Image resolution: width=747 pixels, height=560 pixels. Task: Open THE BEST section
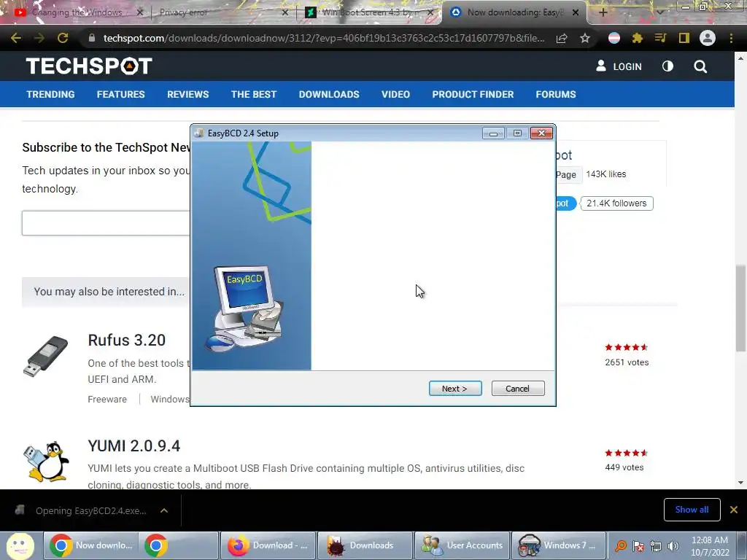coord(253,94)
